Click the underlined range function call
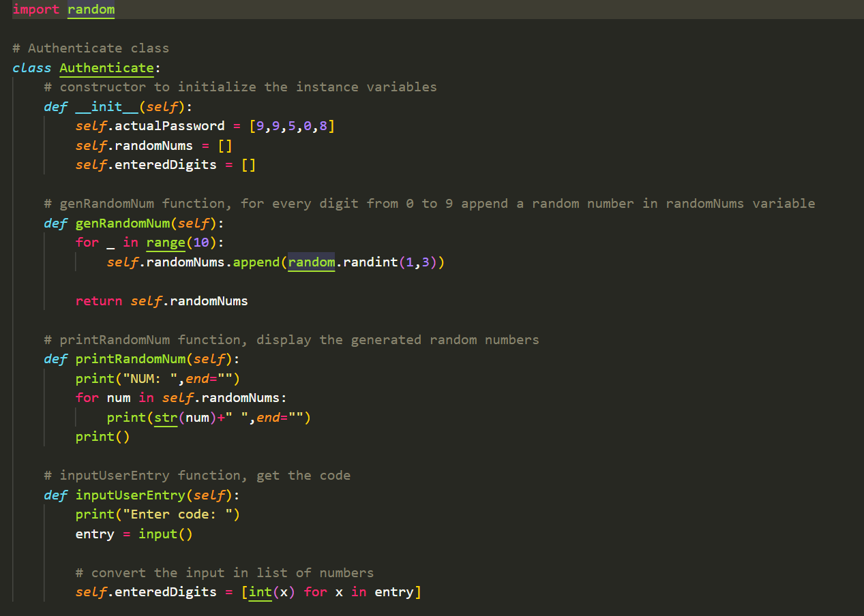This screenshot has width=864, height=616. tap(166, 242)
